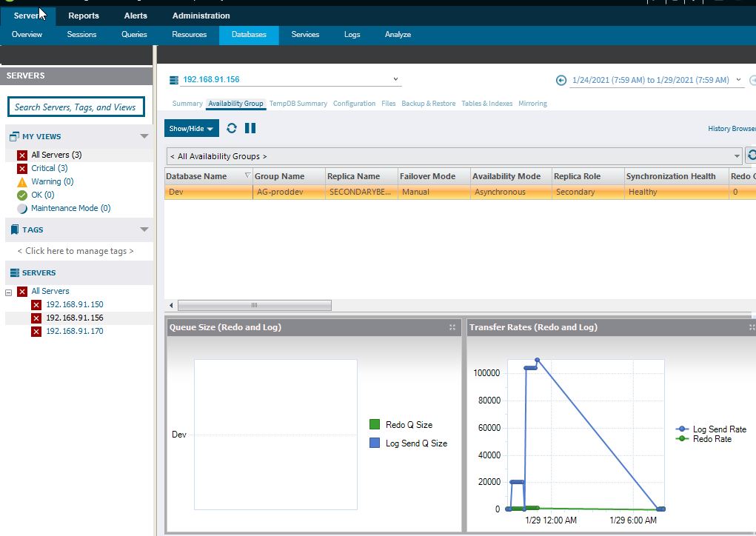The height and width of the screenshot is (536, 756).
Task: Switch to the Analyze tab
Action: (x=398, y=35)
